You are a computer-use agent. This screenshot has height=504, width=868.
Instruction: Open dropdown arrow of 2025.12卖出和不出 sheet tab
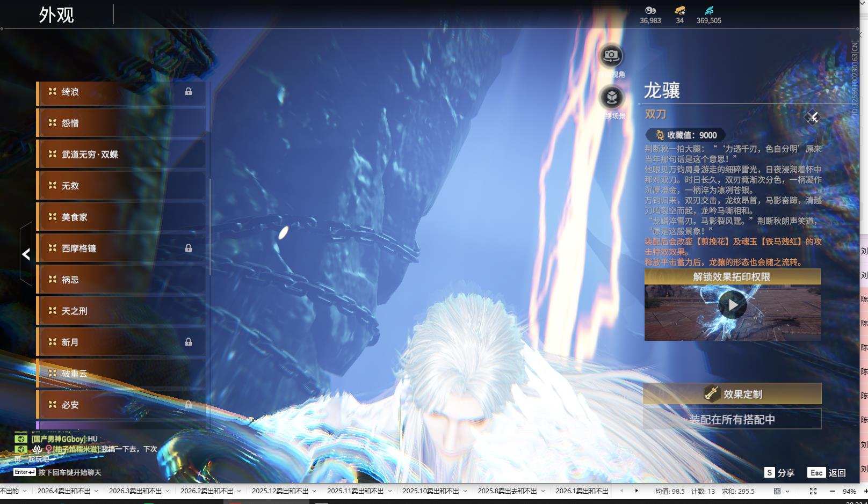[x=314, y=491]
